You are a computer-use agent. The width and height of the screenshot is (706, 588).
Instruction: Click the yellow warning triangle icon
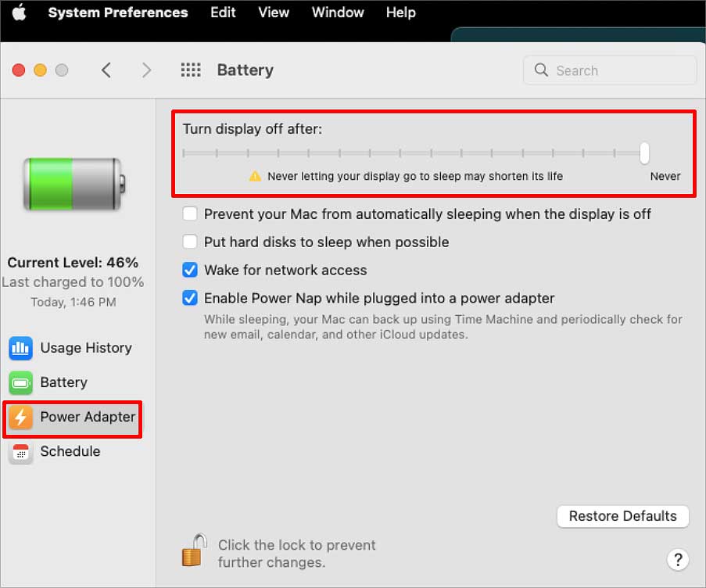point(255,176)
